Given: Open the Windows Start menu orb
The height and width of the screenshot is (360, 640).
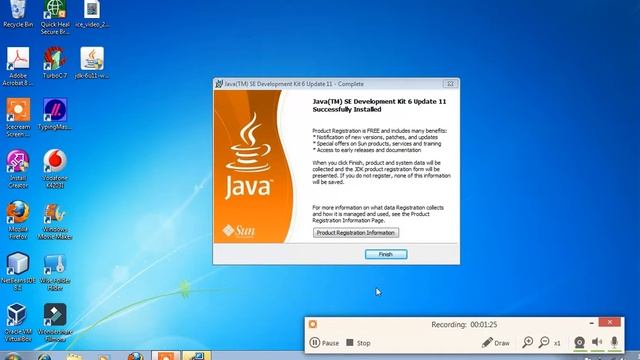Looking at the screenshot, I should click(x=13, y=356).
